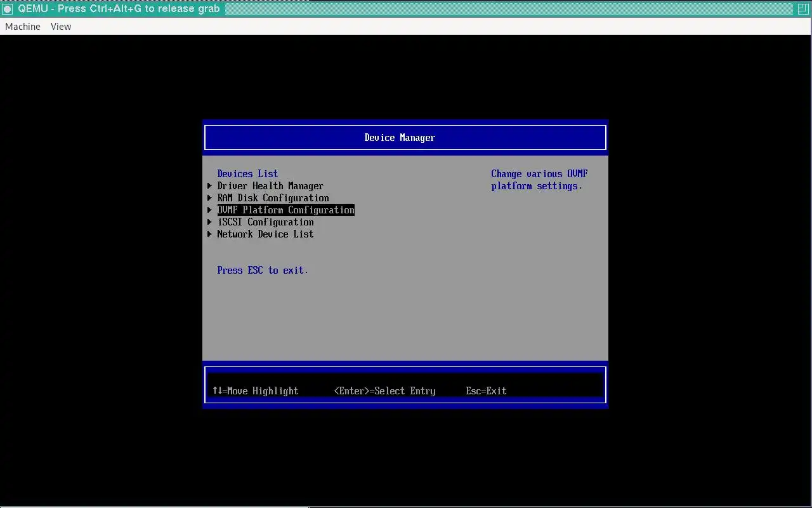Select OVMF Platform Configuration entry
This screenshot has height=508, width=812.
285,210
